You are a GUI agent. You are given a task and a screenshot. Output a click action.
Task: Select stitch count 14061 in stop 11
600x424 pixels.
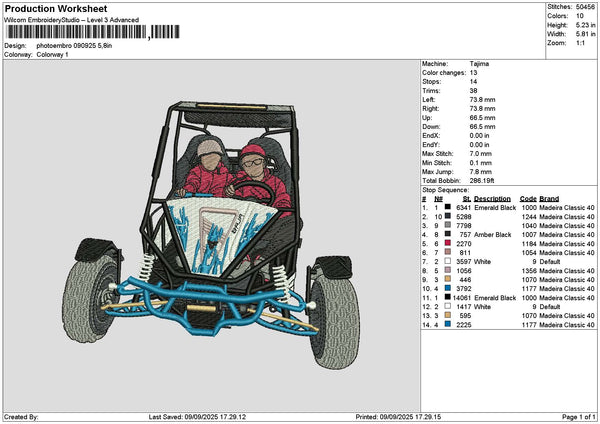[x=462, y=297]
